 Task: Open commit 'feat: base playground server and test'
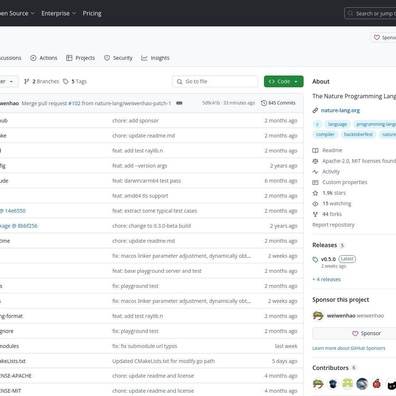click(x=157, y=271)
